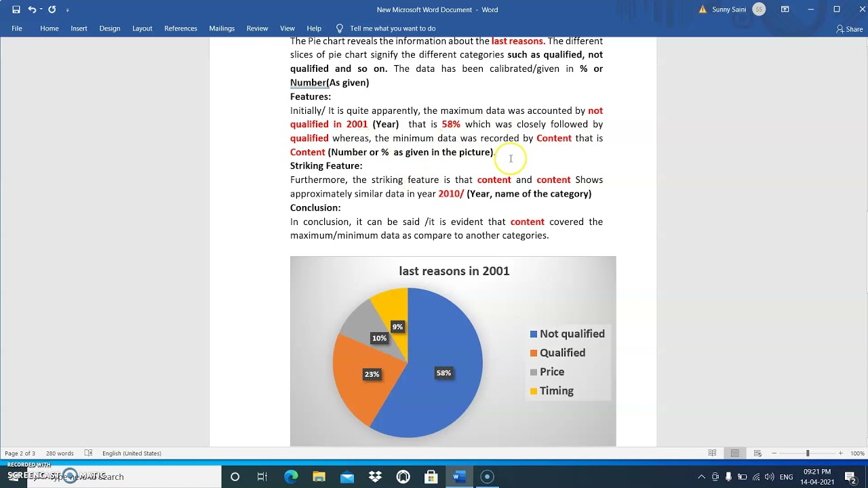This screenshot has height=488, width=868.
Task: Click the 'Conclusion:' heading
Action: pyautogui.click(x=315, y=208)
